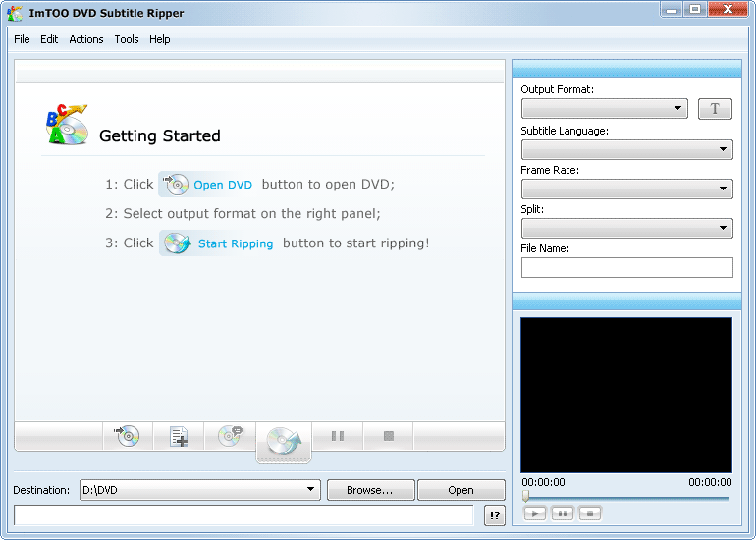Viewport: 756px width, 540px height.
Task: Open the Subtitle Language dropdown
Action: click(626, 149)
